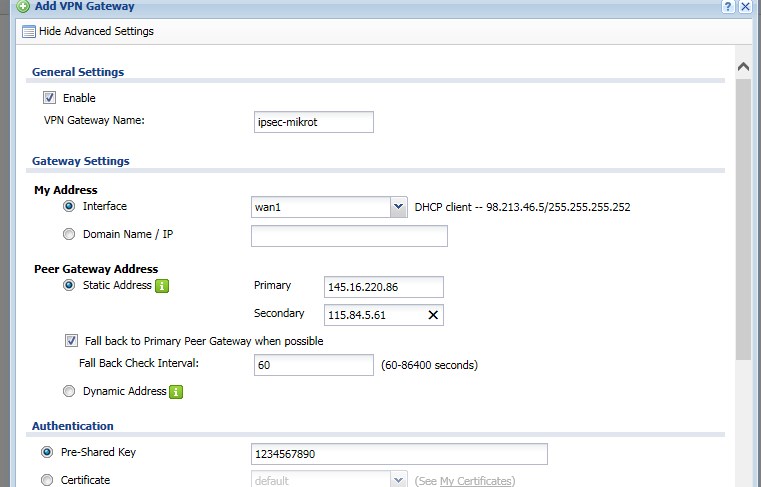
Task: Clear the Secondary address with the X icon
Action: pyautogui.click(x=433, y=315)
